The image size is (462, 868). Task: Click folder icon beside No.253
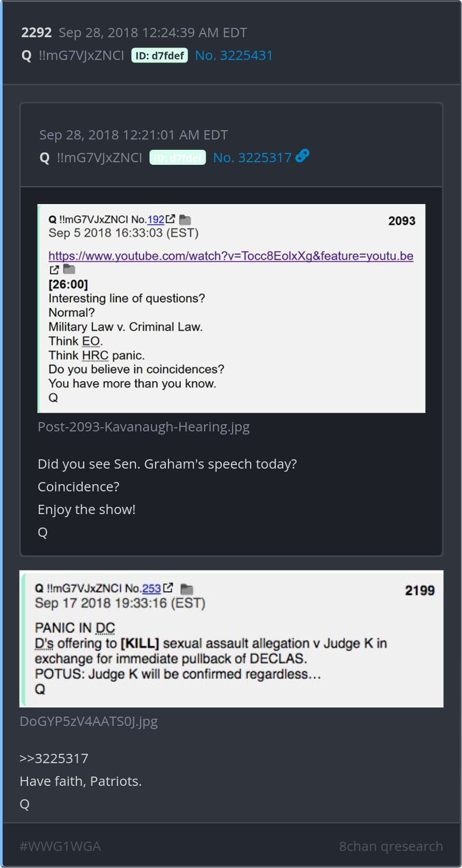click(x=187, y=589)
